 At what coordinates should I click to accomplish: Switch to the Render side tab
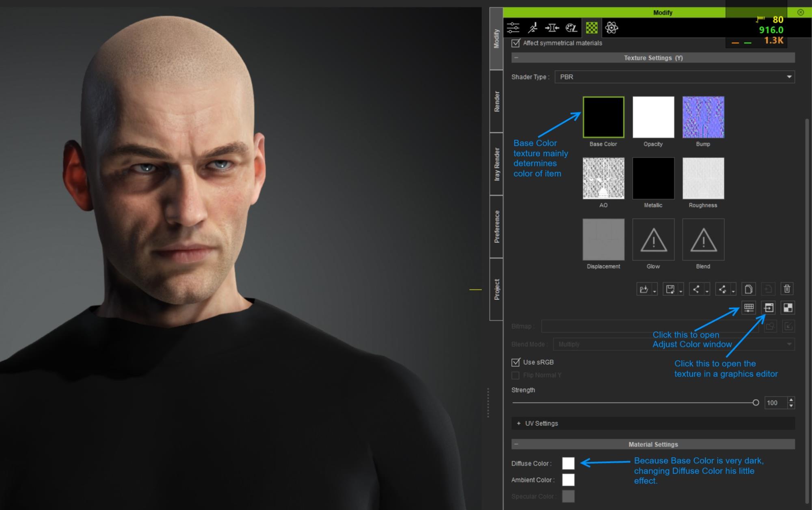pyautogui.click(x=496, y=101)
